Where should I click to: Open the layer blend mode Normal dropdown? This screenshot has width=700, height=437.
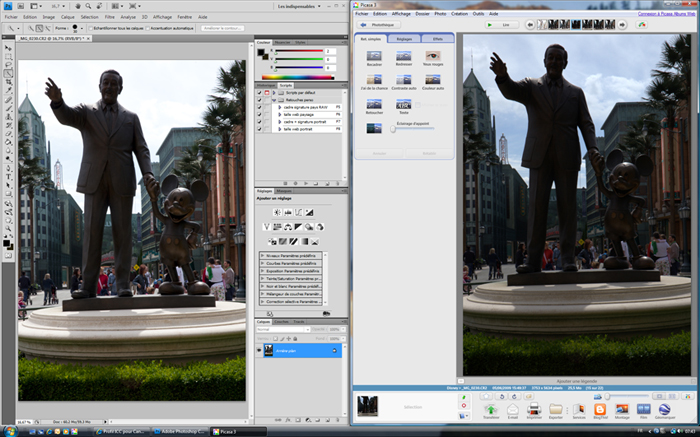pos(283,329)
